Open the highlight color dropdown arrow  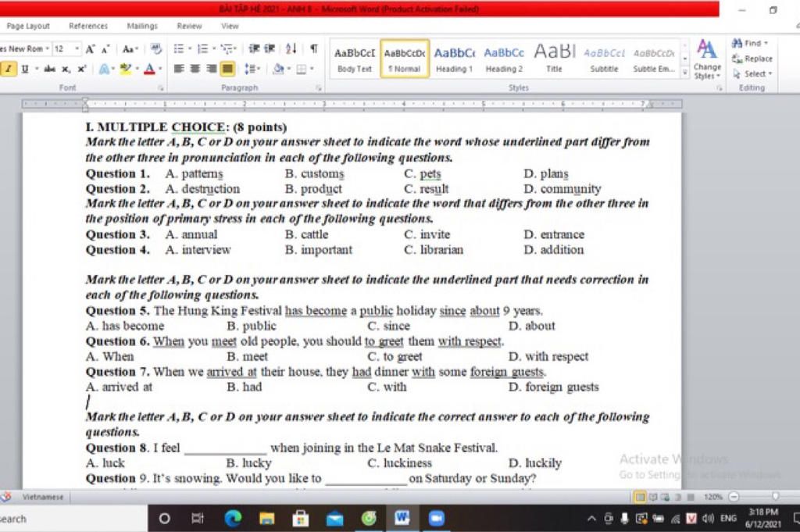[x=137, y=69]
